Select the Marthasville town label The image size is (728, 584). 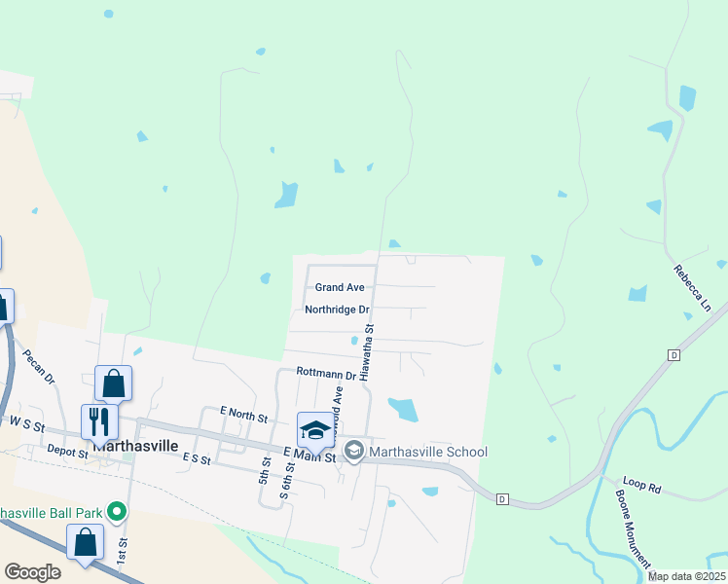pyautogui.click(x=135, y=446)
